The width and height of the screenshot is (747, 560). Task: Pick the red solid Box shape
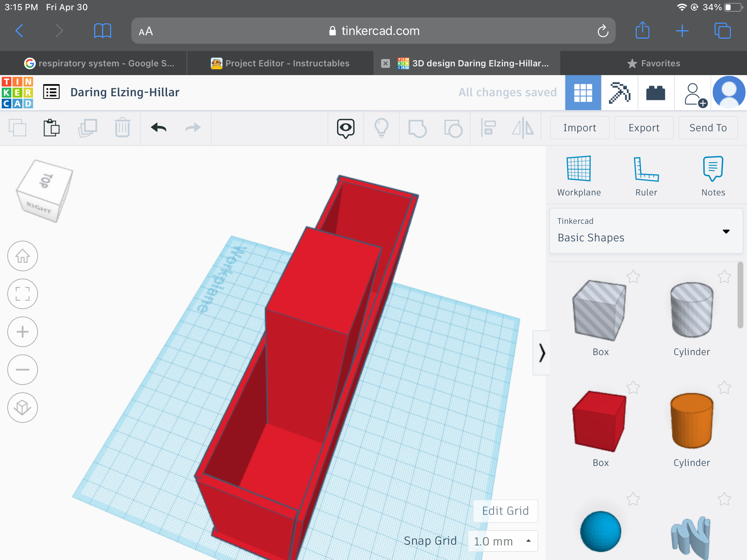(x=600, y=422)
